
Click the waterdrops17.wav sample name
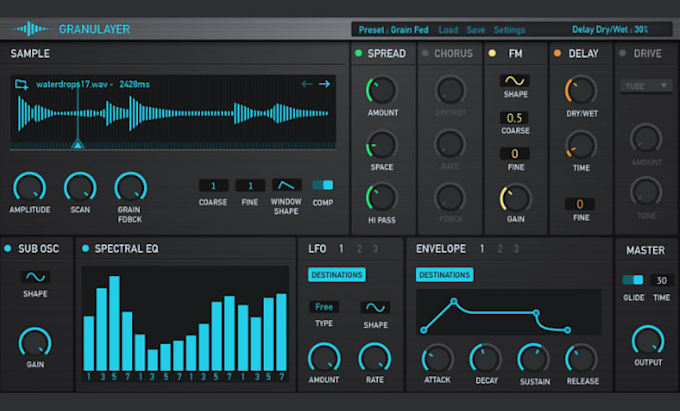72,84
